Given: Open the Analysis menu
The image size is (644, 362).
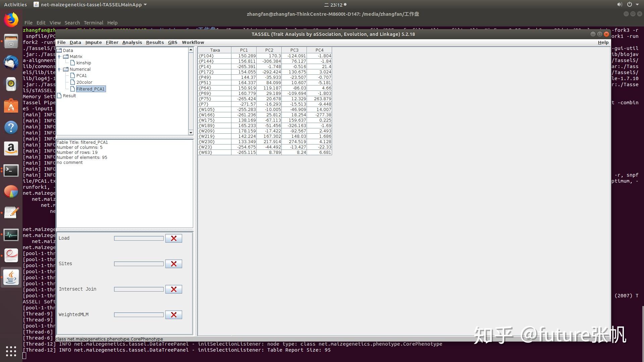Looking at the screenshot, I should click(x=132, y=43).
